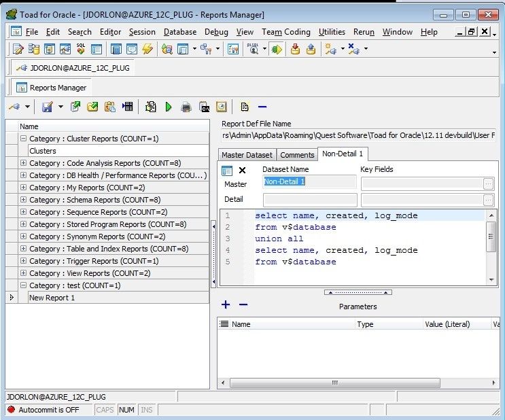The height and width of the screenshot is (420, 505).
Task: Open the Team Coding menu
Action: tap(286, 32)
